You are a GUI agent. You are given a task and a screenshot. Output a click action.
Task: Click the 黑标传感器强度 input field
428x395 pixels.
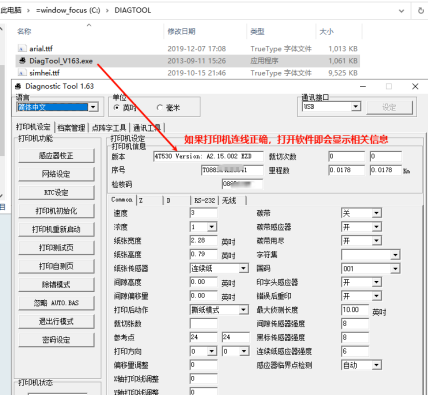pos(355,337)
